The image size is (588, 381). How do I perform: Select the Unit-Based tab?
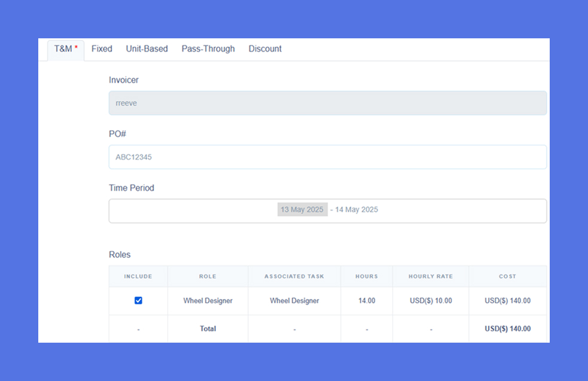click(x=147, y=49)
